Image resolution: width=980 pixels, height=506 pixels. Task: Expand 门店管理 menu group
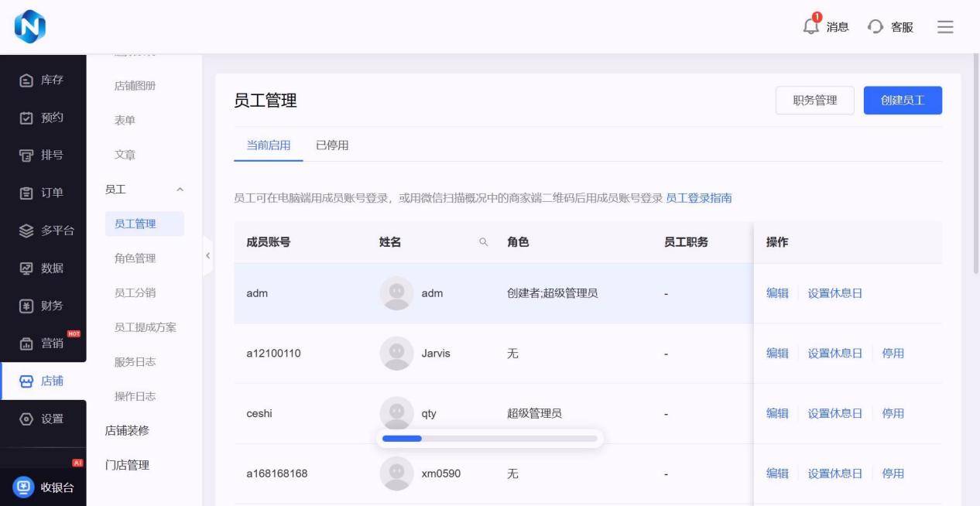coord(127,465)
